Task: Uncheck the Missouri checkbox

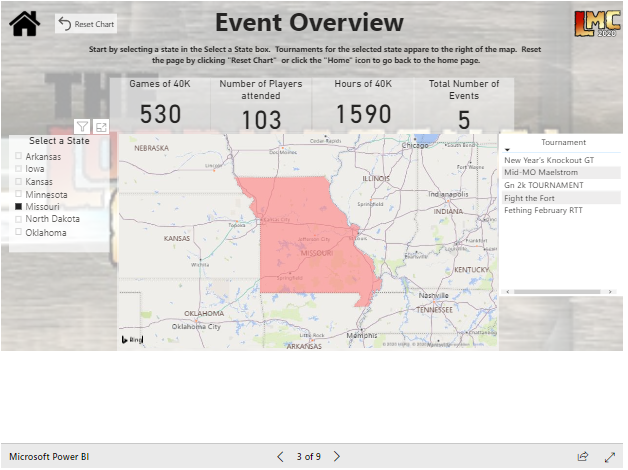Action: (x=19, y=207)
